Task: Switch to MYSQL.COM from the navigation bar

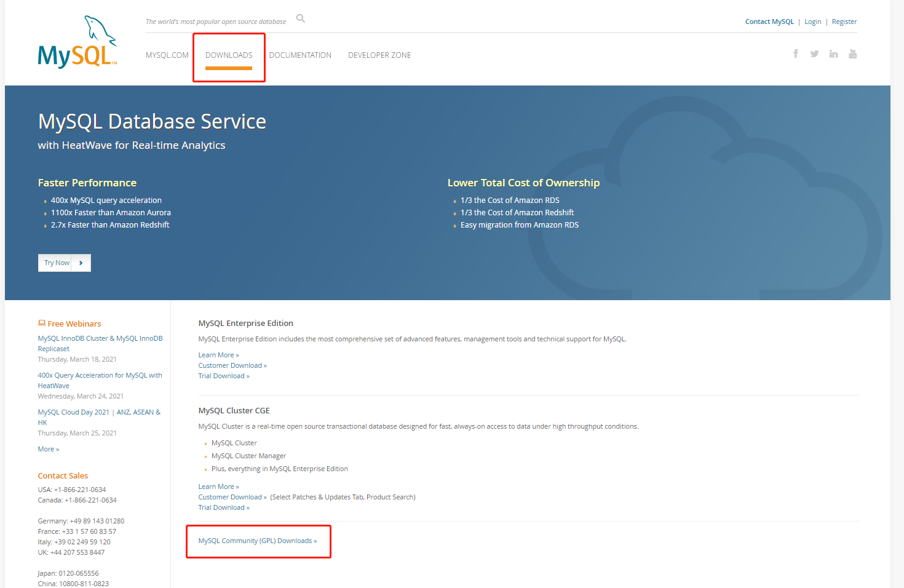Action: pos(167,55)
